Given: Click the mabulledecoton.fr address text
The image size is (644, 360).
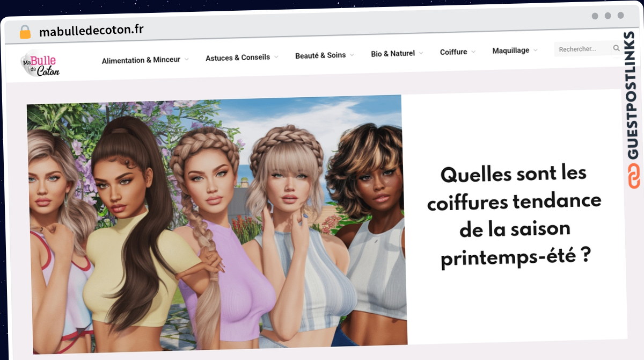Looking at the screenshot, I should click(91, 31).
